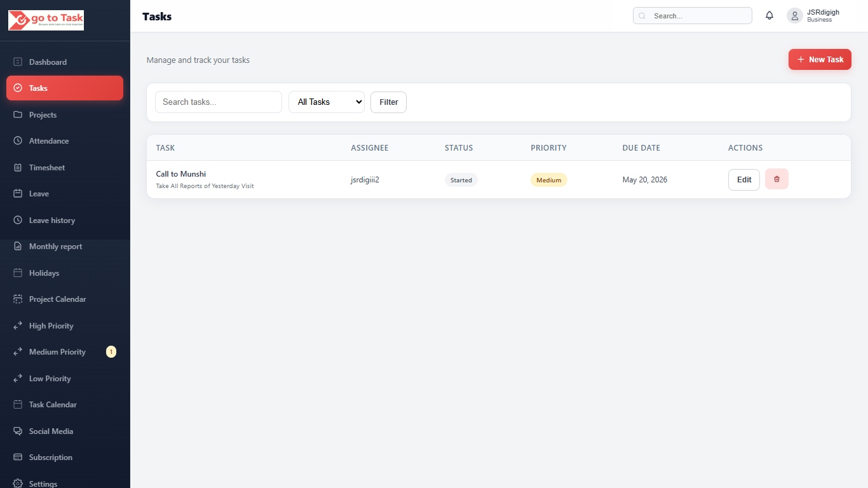Click the PRIORITY column header
Image resolution: width=868 pixels, height=488 pixels.
[x=548, y=147]
